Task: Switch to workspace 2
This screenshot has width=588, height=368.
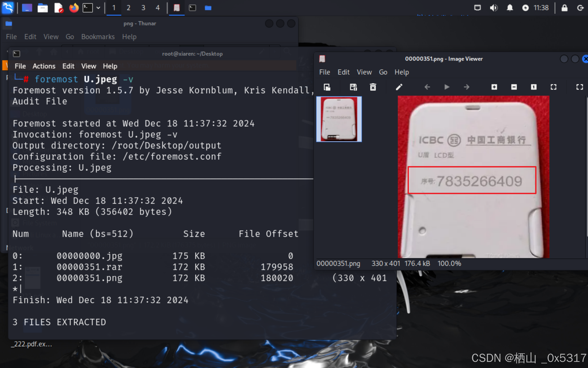Action: (128, 8)
